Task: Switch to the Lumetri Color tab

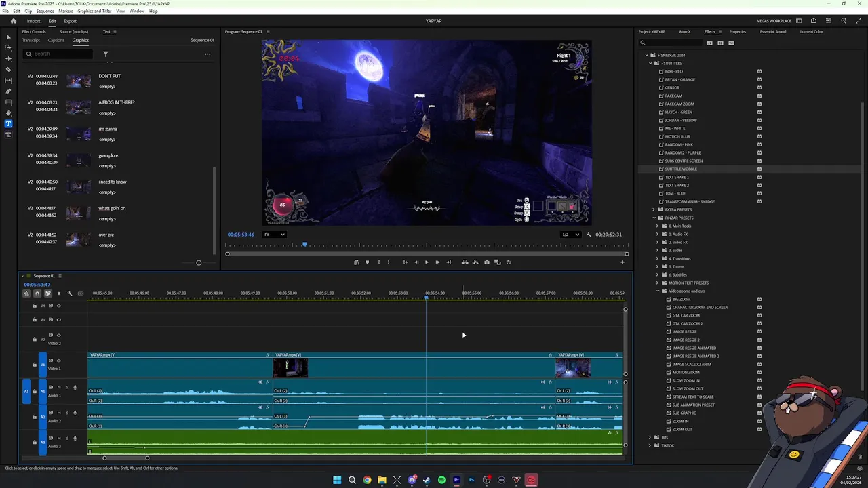Action: 811,31
